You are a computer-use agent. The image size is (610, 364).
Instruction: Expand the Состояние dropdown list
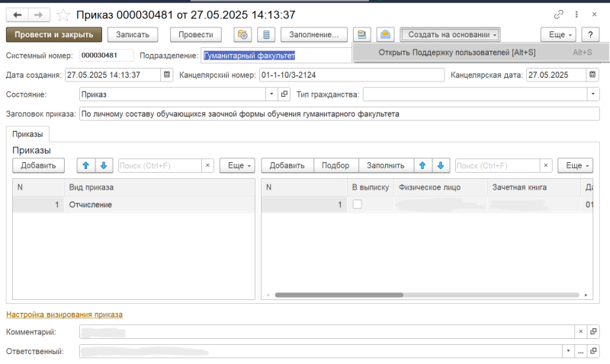pos(272,94)
